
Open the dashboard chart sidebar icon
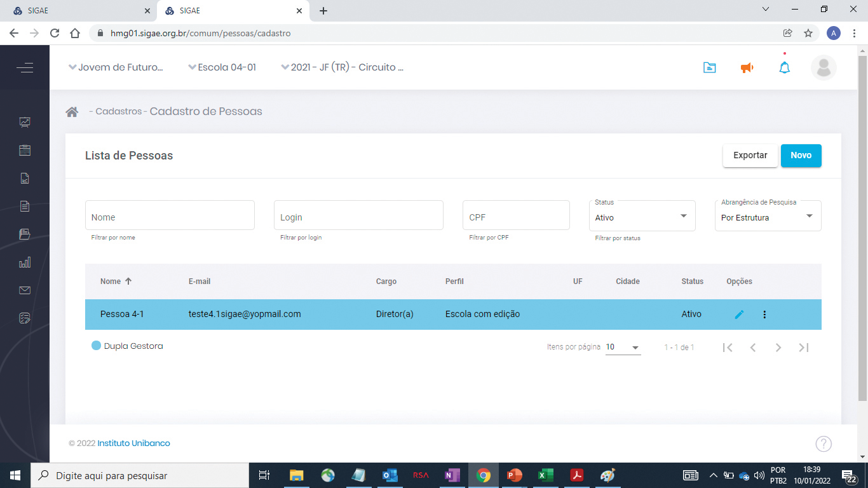pos(25,122)
